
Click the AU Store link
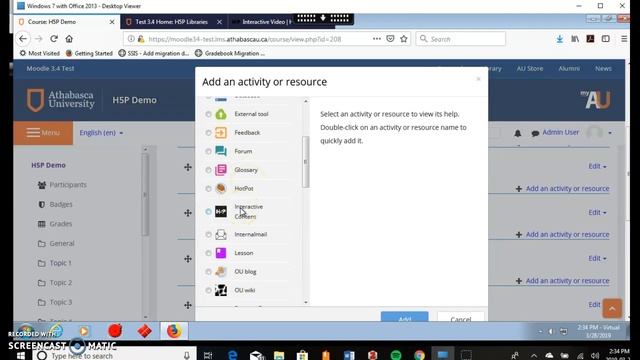click(x=530, y=69)
